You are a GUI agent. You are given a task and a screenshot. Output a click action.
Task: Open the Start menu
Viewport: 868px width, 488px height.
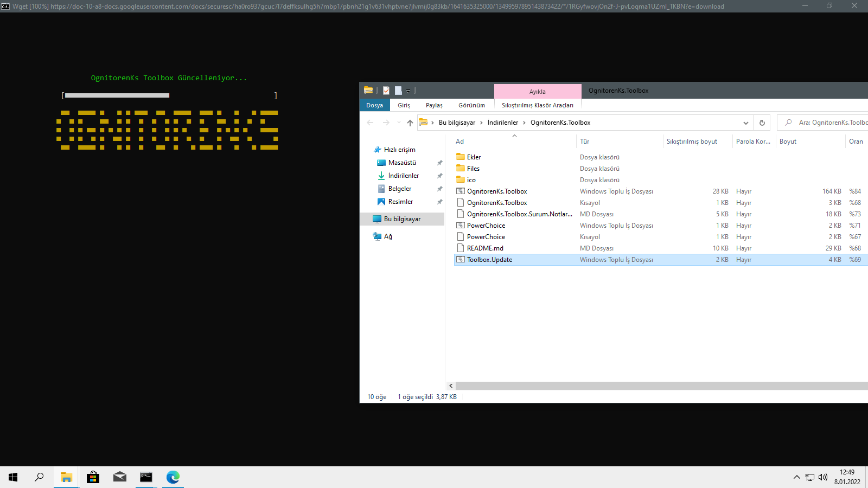(13, 477)
